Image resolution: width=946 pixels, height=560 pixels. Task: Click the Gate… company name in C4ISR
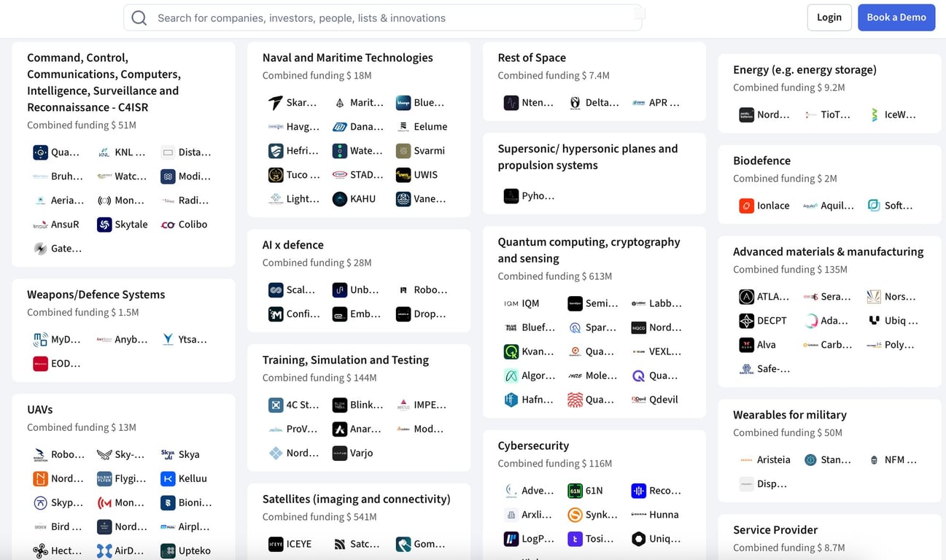pyautogui.click(x=66, y=249)
